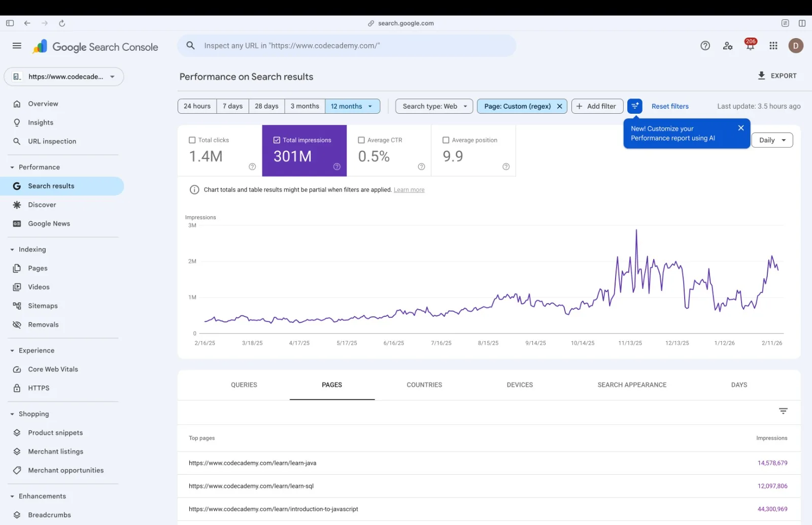Open URL inspection in the sidebar
Screen dimensions: 812x525
(x=62, y=141)
